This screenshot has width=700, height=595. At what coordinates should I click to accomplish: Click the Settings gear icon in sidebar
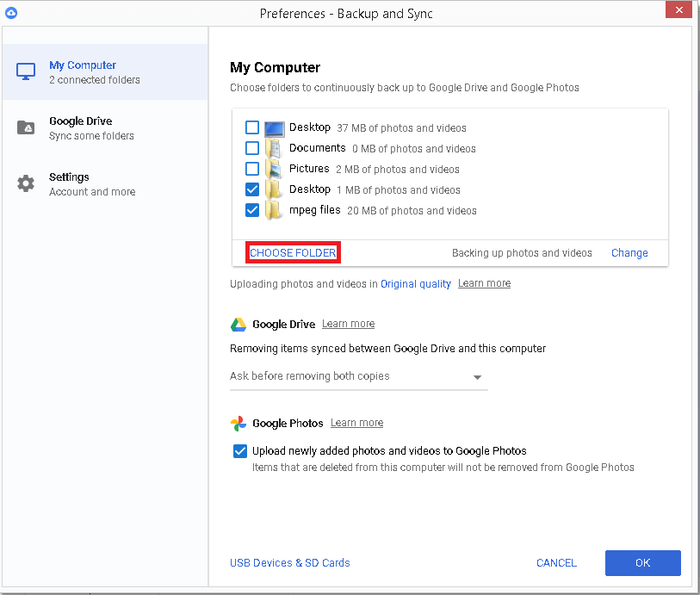(x=25, y=183)
